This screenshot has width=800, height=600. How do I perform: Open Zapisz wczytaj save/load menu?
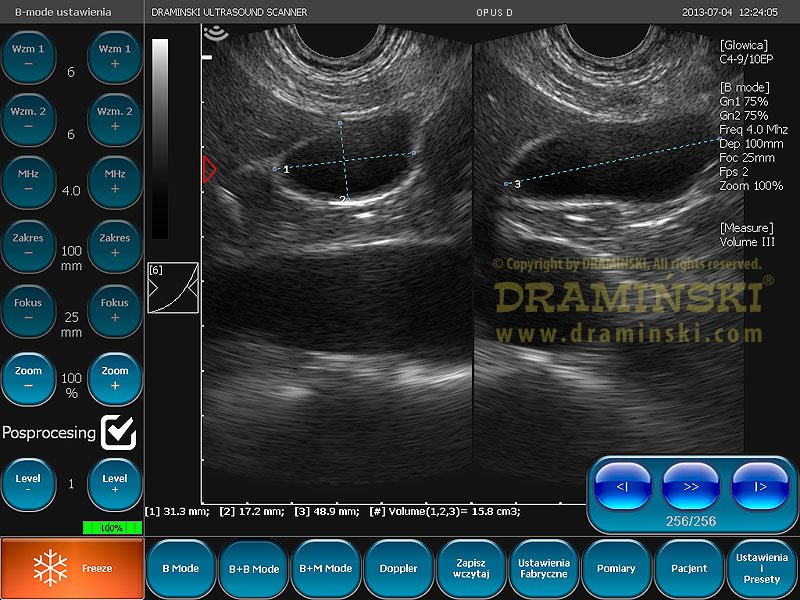click(x=471, y=568)
